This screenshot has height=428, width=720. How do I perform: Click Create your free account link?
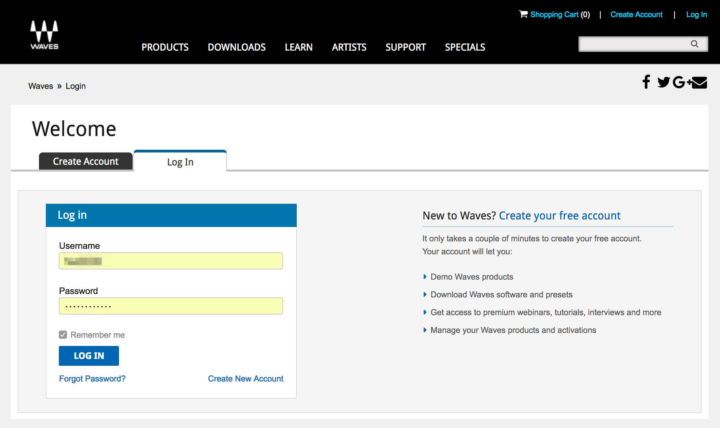pos(559,215)
